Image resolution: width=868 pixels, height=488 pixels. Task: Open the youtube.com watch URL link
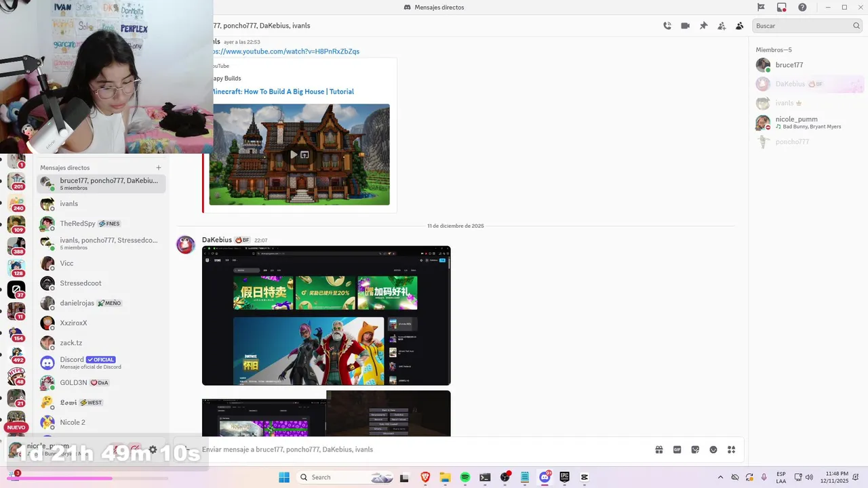(286, 52)
